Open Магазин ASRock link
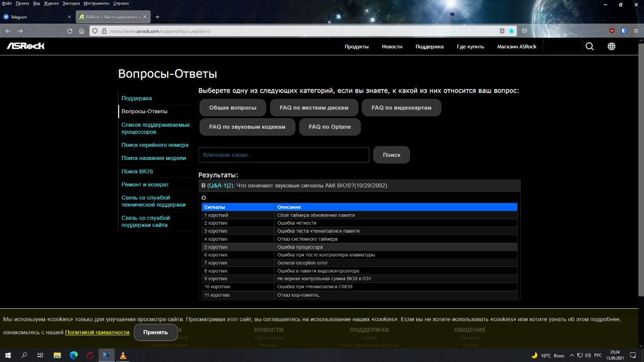644x362 pixels. [517, 46]
